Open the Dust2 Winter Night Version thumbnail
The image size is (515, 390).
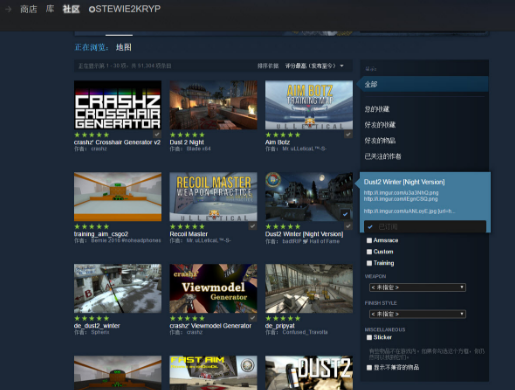click(309, 197)
